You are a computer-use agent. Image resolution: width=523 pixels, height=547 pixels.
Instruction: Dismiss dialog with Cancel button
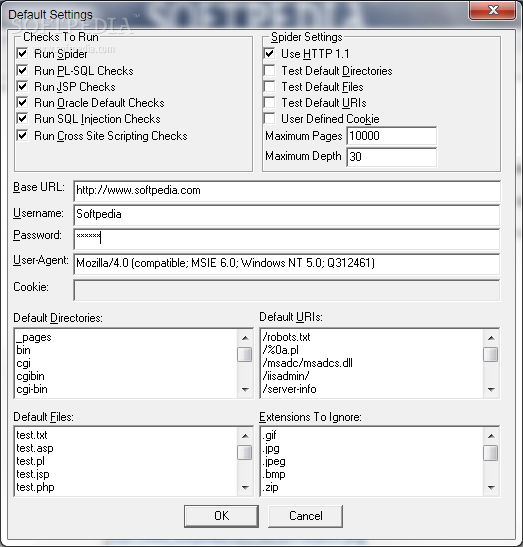pyautogui.click(x=306, y=516)
